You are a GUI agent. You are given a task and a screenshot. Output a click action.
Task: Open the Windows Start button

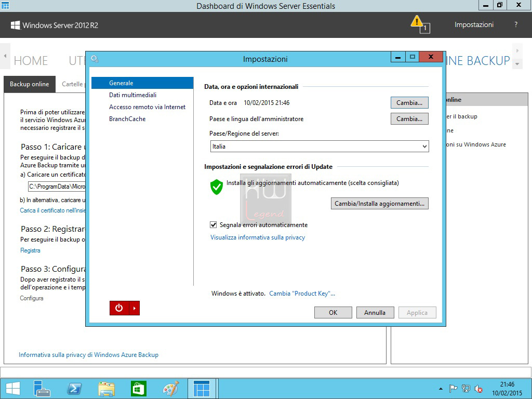pyautogui.click(x=13, y=389)
